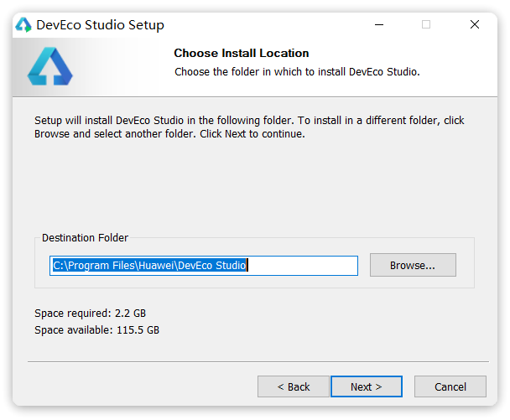The width and height of the screenshot is (510, 420).
Task: Click the disabled maximize button
Action: (x=426, y=24)
